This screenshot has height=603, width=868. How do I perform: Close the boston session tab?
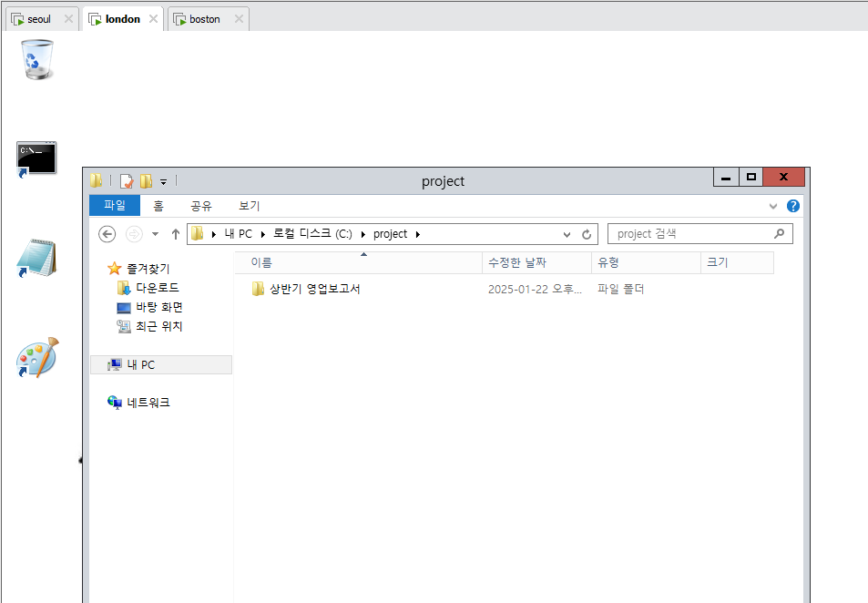(x=239, y=19)
